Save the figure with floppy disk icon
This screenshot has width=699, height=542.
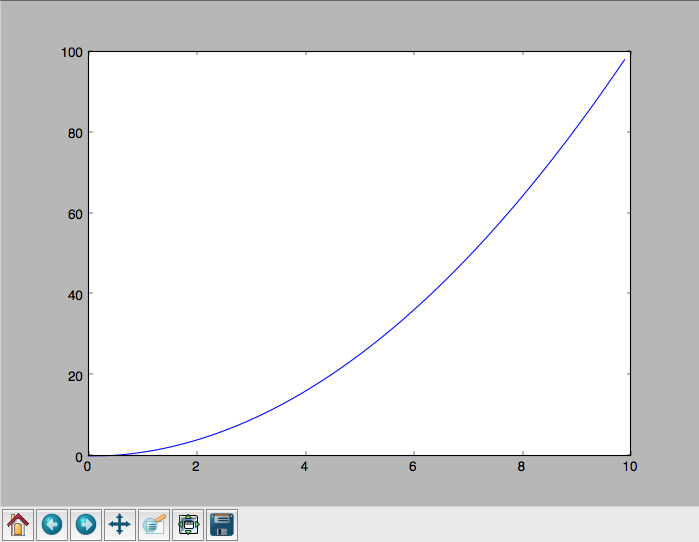[x=222, y=524]
